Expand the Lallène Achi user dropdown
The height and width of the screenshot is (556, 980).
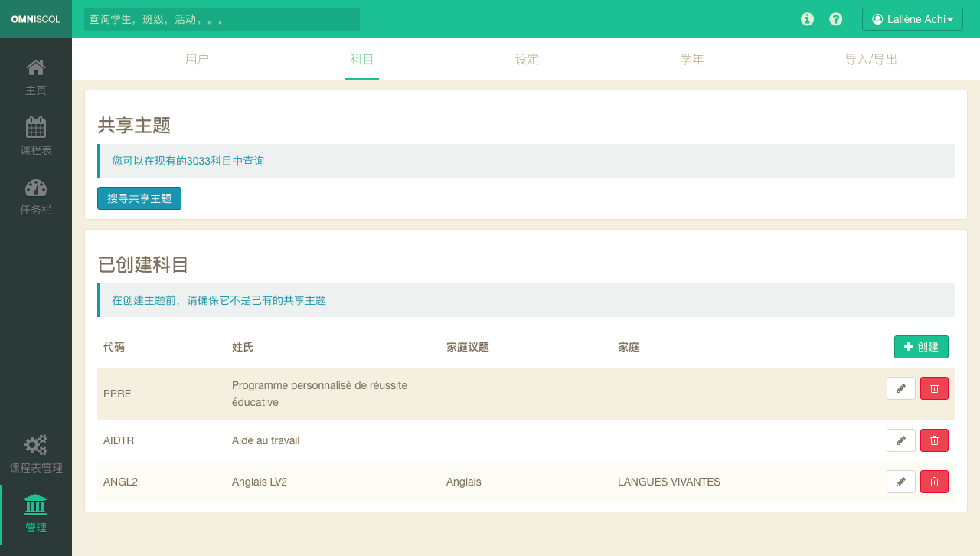(x=912, y=19)
